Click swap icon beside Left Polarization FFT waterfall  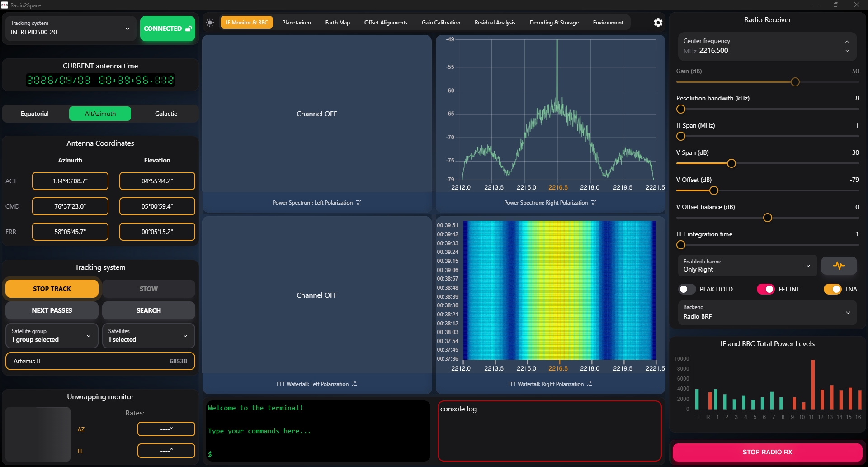coord(354,384)
